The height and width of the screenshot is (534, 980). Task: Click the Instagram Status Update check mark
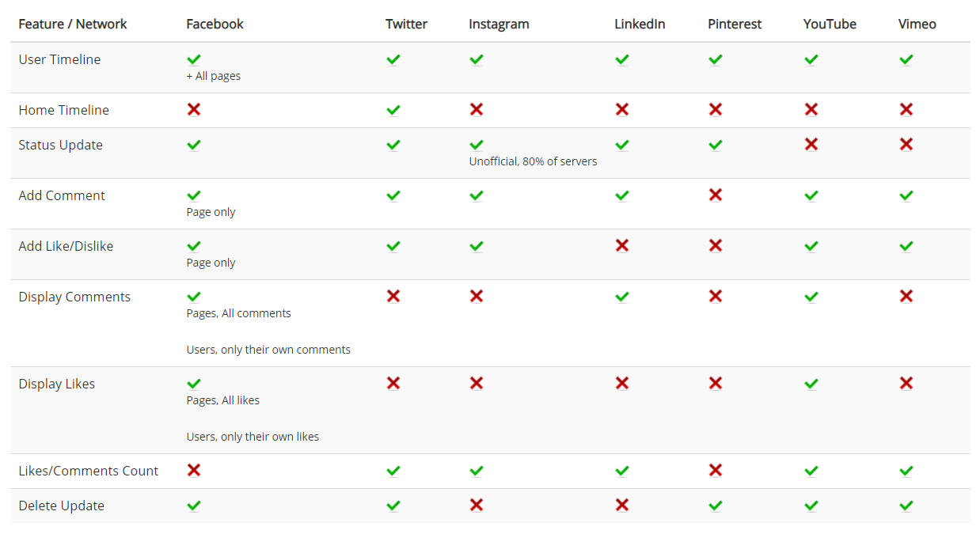point(477,145)
